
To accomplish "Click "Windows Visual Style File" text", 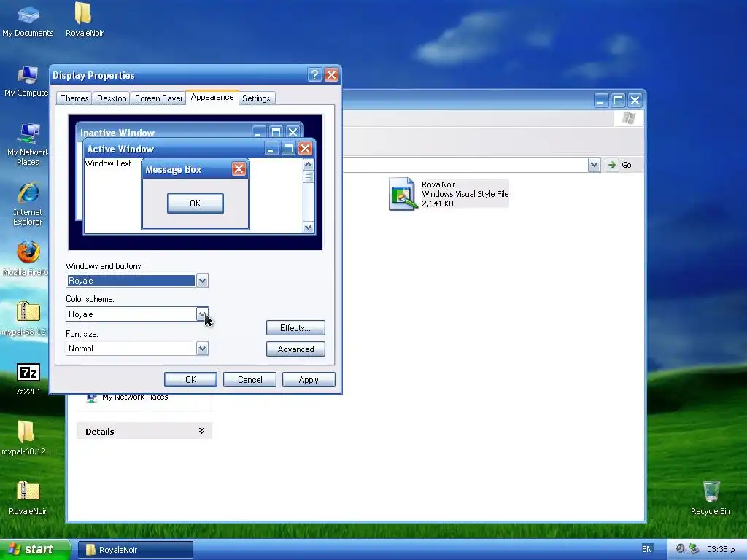I will [x=465, y=194].
